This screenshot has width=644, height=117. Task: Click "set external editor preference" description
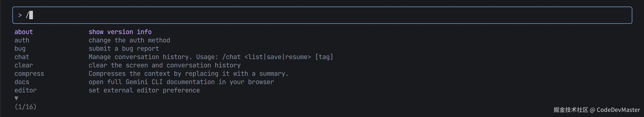point(144,90)
